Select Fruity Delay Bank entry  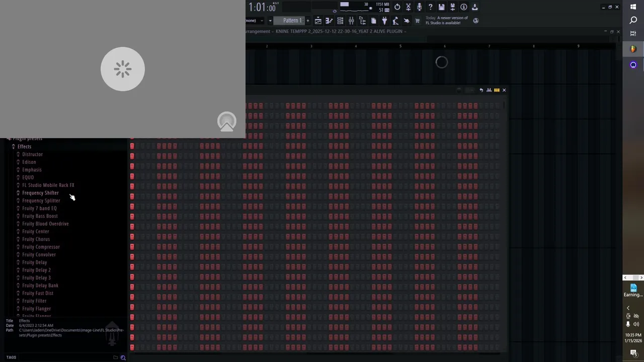click(x=40, y=286)
